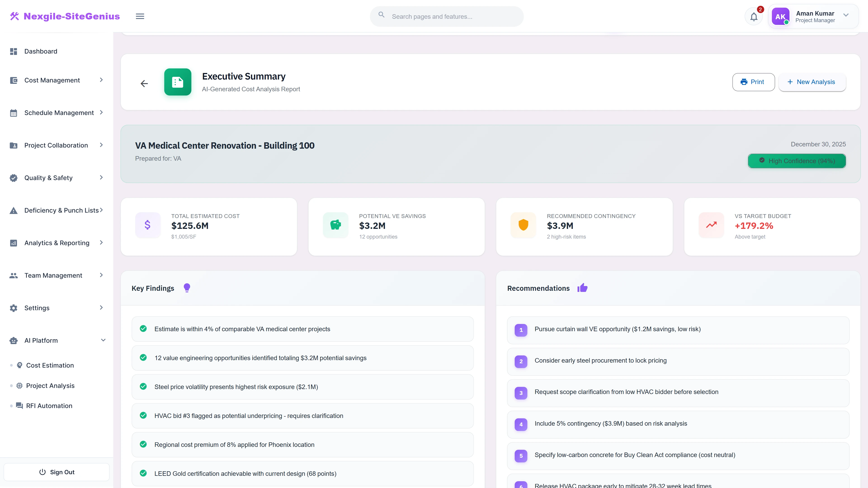Viewport: 868px width, 488px height.
Task: Toggle the green checkmark on LEED certification finding
Action: point(144,473)
